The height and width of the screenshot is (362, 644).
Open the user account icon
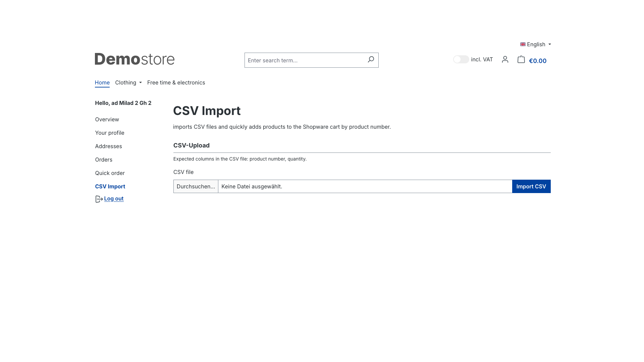pyautogui.click(x=505, y=60)
